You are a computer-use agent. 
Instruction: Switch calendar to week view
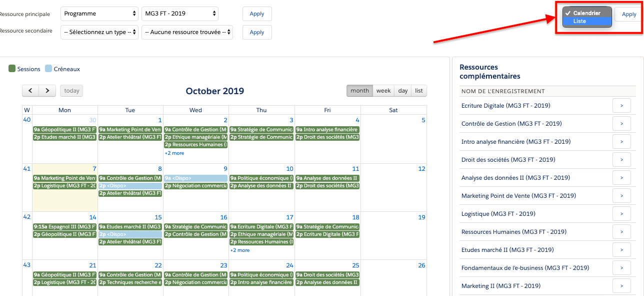[x=383, y=91]
